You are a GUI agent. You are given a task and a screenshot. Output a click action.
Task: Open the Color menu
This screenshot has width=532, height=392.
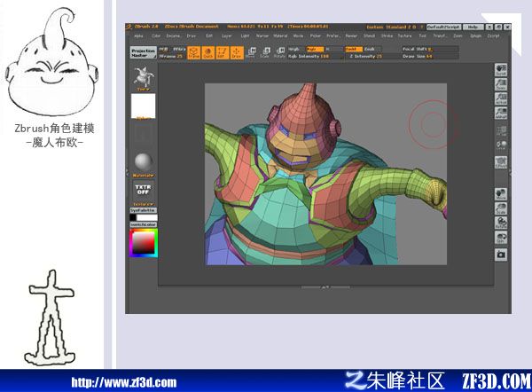(156, 35)
